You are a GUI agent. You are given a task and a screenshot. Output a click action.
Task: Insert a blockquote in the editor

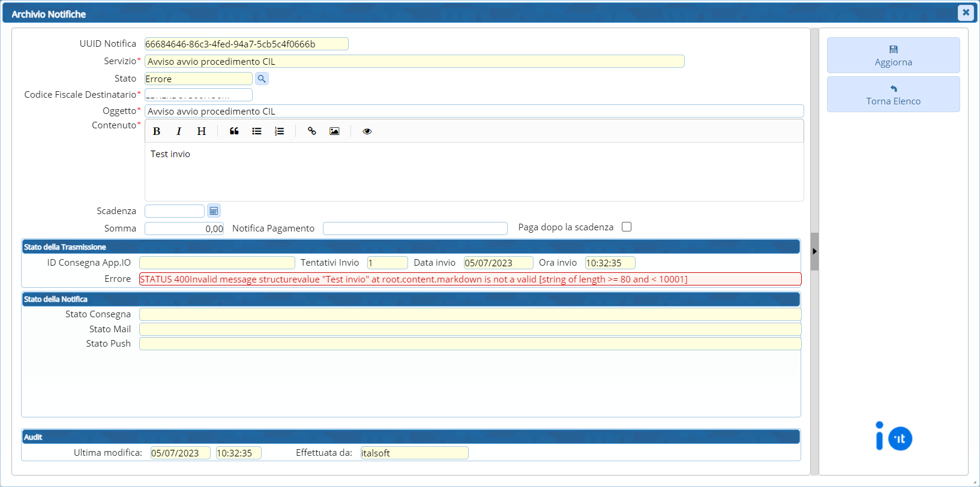234,131
